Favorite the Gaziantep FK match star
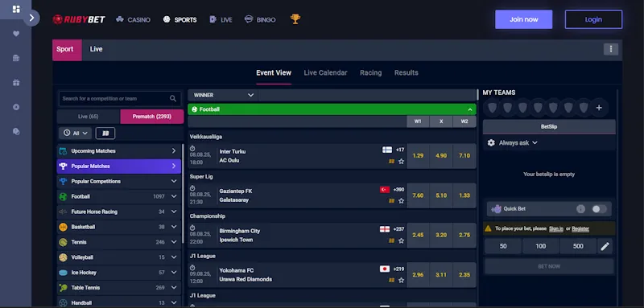The width and height of the screenshot is (644, 308). (x=401, y=201)
